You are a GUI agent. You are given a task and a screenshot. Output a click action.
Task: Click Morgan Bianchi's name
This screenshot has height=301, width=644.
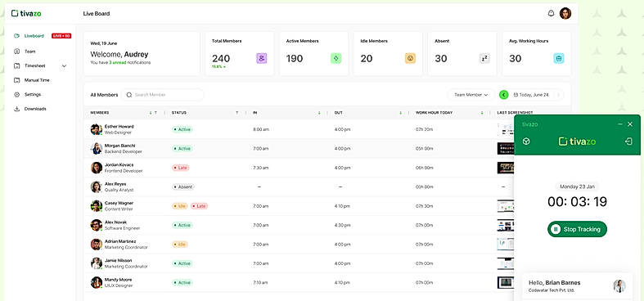click(120, 146)
